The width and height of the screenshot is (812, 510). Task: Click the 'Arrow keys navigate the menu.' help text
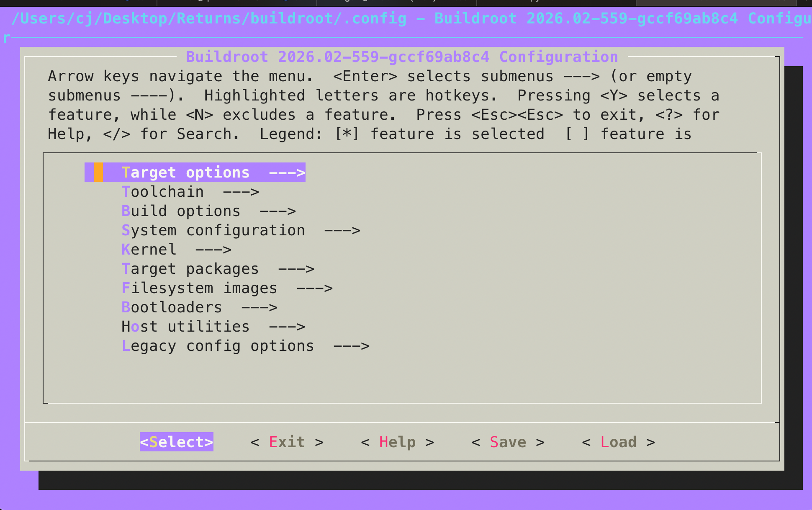180,76
